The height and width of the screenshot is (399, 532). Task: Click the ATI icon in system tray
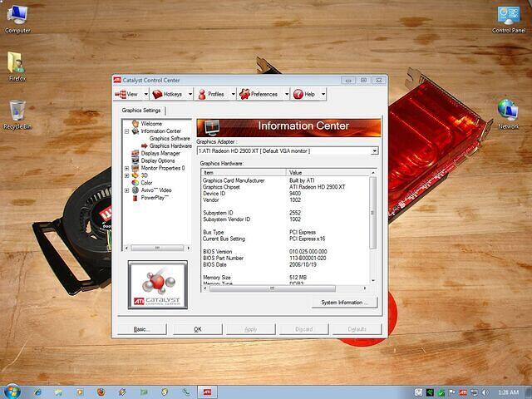pyautogui.click(x=463, y=392)
